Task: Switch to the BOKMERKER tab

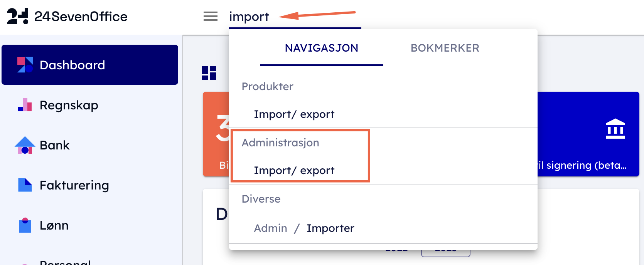Action: pos(445,48)
